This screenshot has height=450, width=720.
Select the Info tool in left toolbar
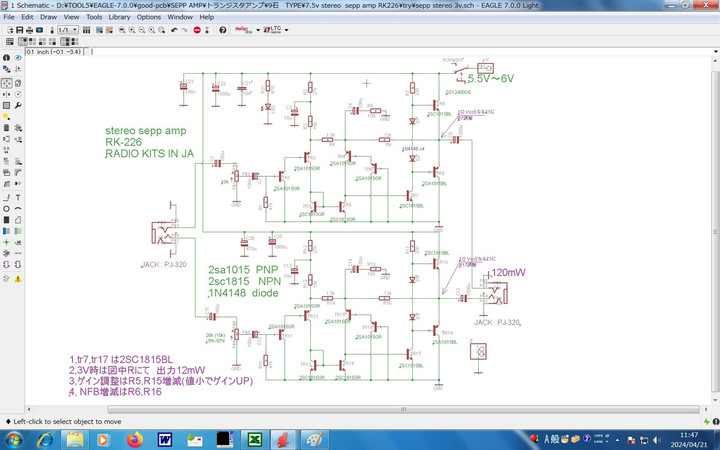pyautogui.click(x=7, y=58)
